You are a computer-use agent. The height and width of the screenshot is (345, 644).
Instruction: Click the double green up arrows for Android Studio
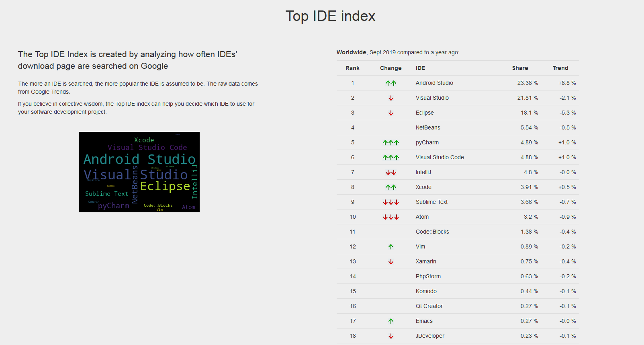[x=391, y=83]
